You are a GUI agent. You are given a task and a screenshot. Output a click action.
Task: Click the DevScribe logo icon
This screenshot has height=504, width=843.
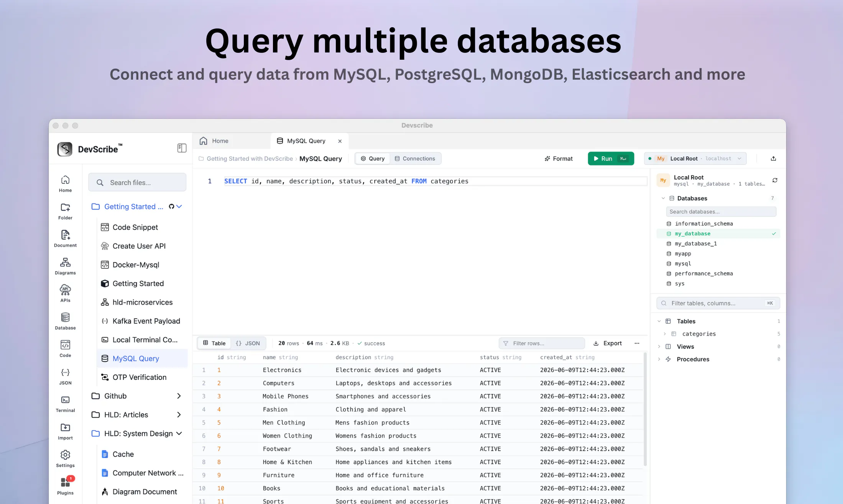65,149
